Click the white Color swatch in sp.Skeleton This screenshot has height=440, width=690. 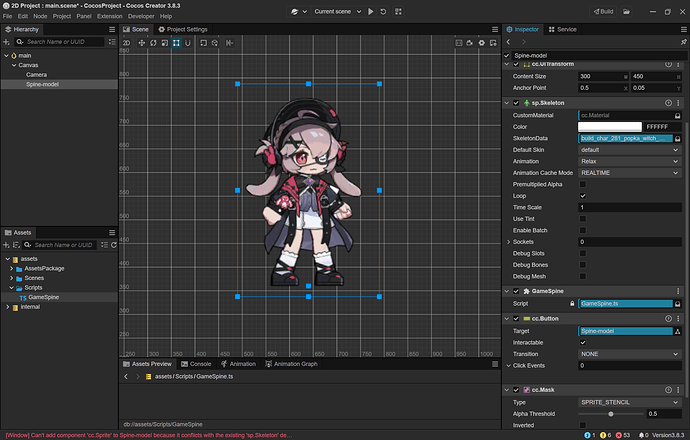pos(611,127)
